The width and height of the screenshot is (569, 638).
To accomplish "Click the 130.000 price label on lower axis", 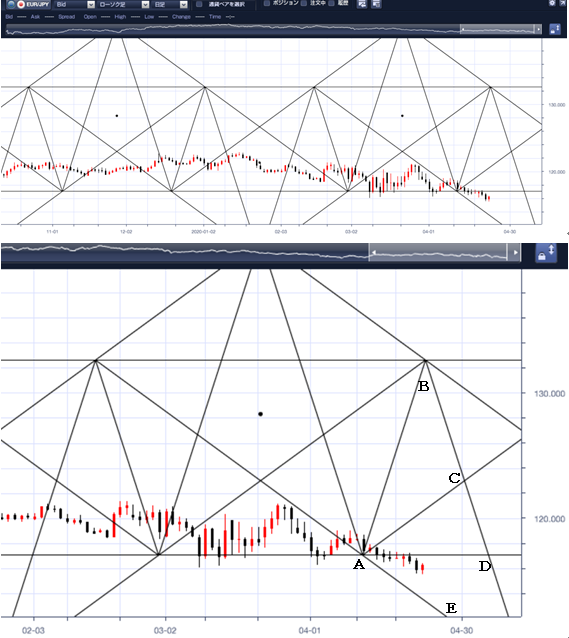I will coord(550,393).
